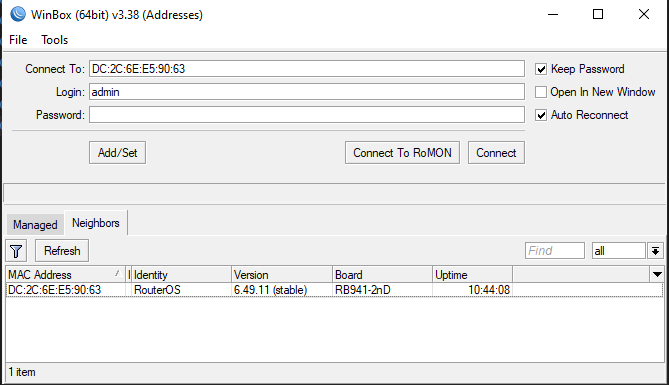The height and width of the screenshot is (385, 669).
Task: Click the RouterOS identity cell
Action: click(181, 290)
